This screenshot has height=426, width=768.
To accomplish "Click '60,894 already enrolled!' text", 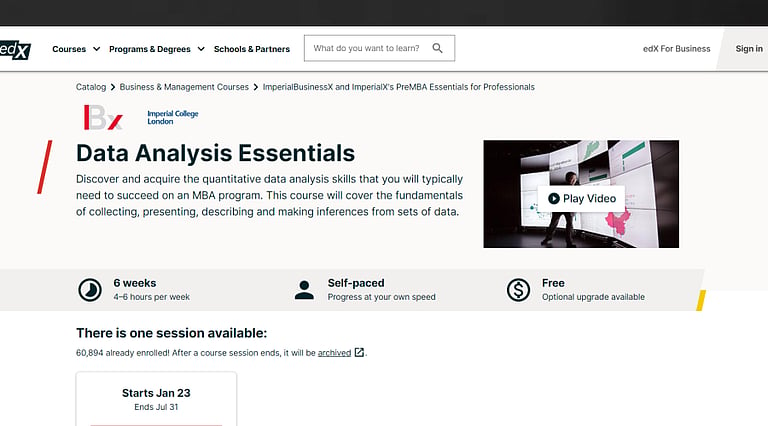I will point(122,353).
